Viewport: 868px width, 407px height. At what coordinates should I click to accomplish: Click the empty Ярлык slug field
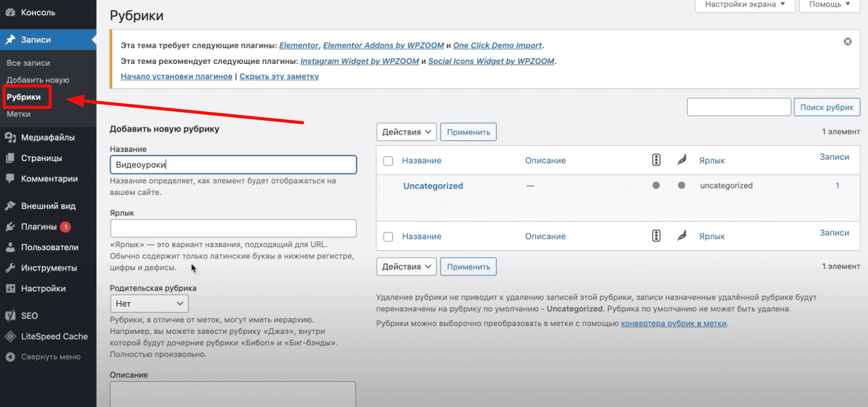[233, 228]
